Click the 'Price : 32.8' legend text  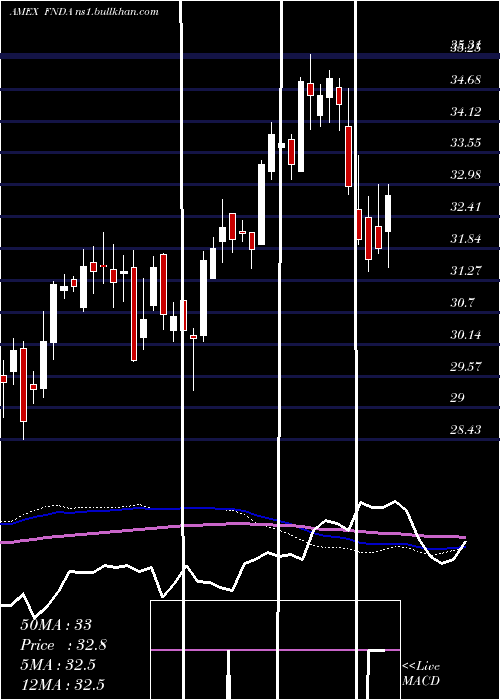point(63,645)
